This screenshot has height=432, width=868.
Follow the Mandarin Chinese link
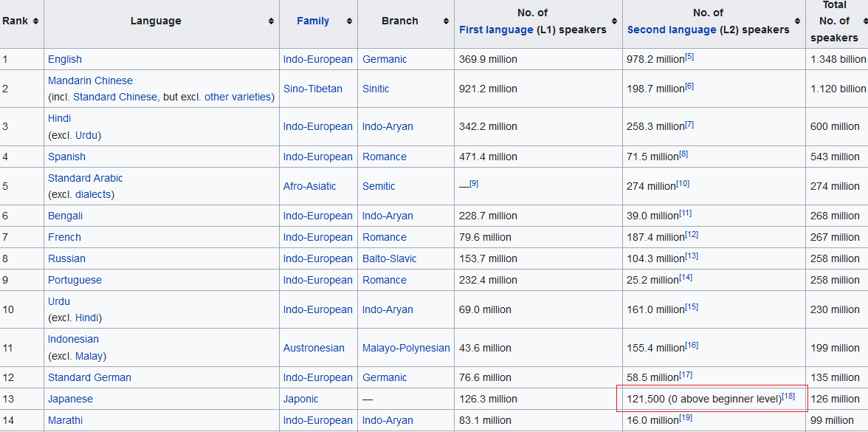coord(90,81)
